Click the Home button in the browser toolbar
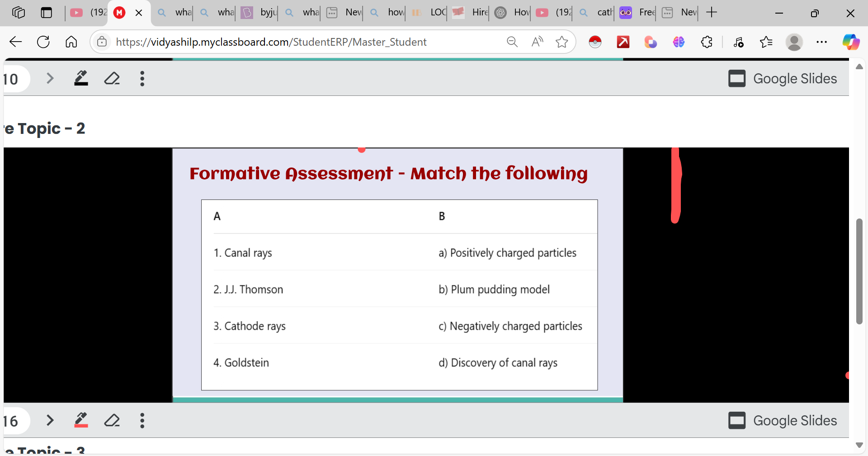The width and height of the screenshot is (868, 456). (71, 42)
